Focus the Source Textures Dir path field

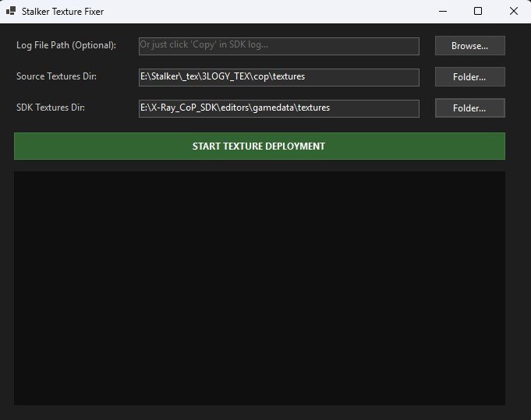pos(278,77)
